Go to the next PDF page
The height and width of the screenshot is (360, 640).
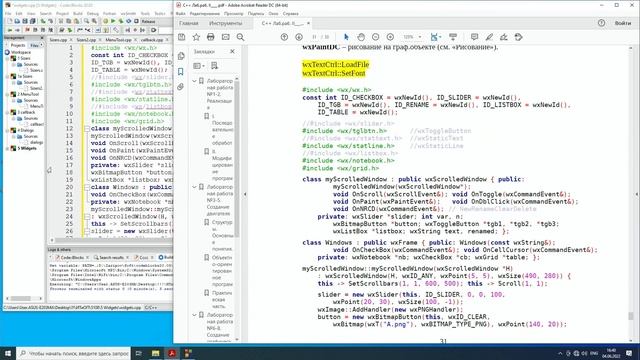tap(299, 37)
